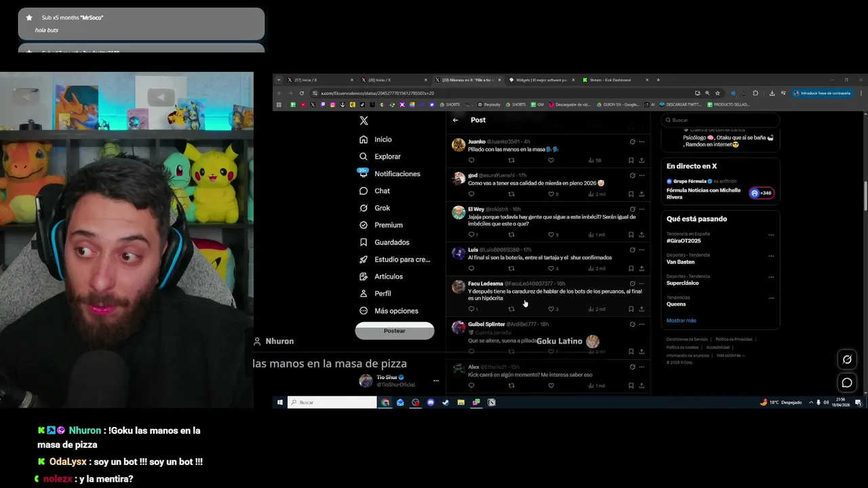The height and width of the screenshot is (488, 868).
Task: Open a new browser tab with plus
Action: coord(658,80)
